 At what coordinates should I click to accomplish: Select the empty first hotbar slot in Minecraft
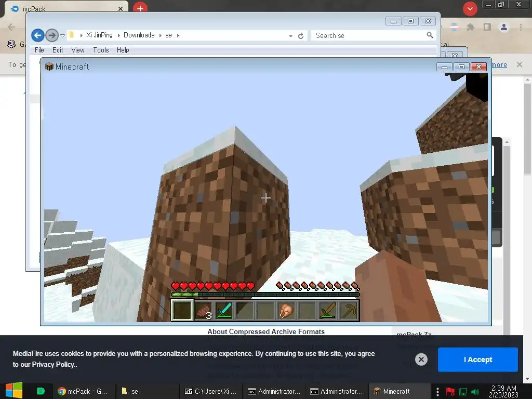[182, 311]
